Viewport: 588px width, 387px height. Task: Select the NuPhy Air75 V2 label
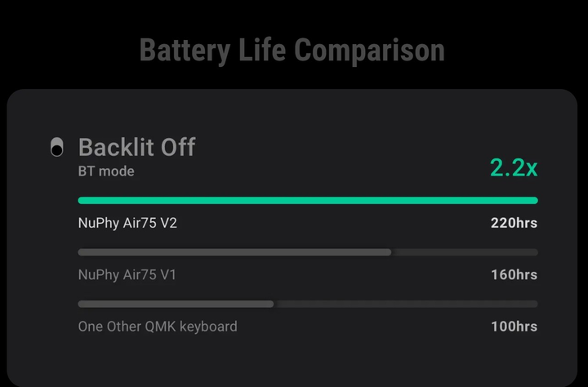click(127, 223)
